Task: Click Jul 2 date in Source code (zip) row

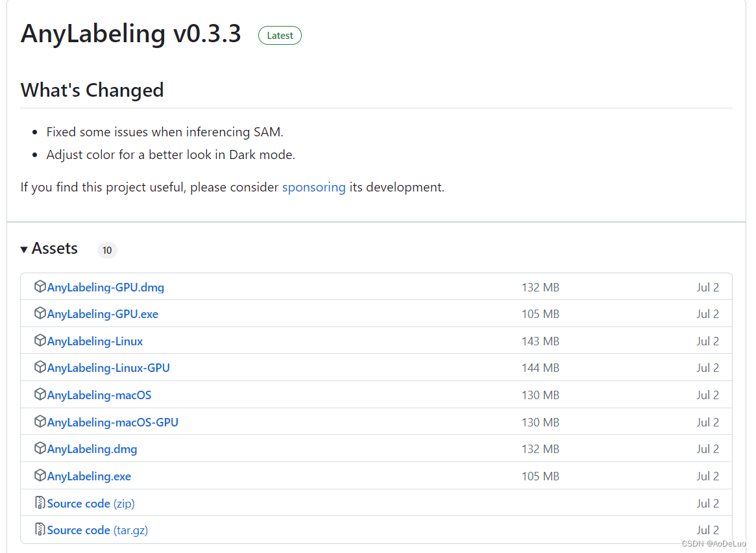Action: [708, 503]
